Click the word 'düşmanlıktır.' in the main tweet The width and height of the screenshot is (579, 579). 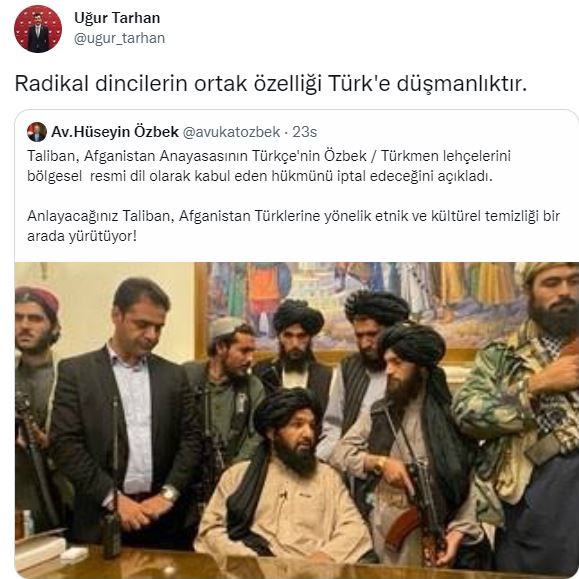pos(462,84)
